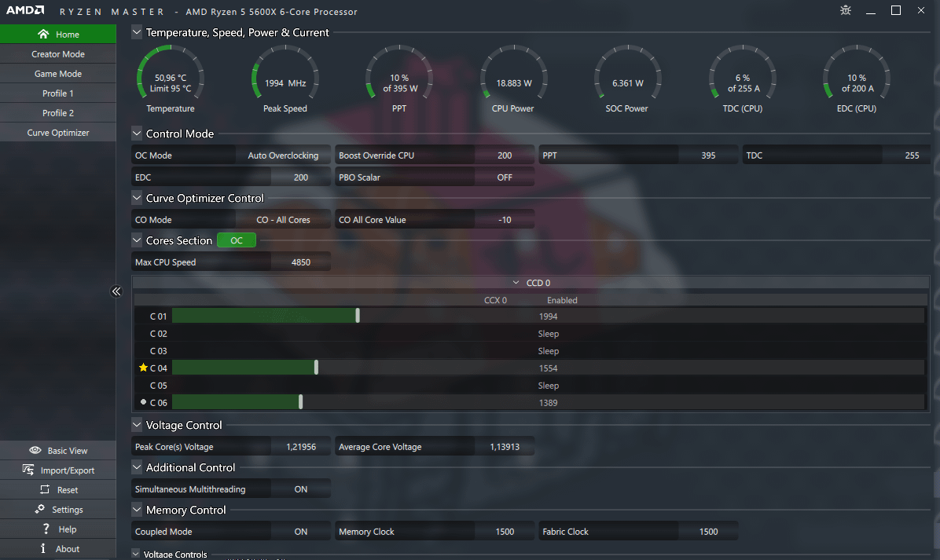
Task: Collapse the Memory Control section
Action: pyautogui.click(x=137, y=510)
